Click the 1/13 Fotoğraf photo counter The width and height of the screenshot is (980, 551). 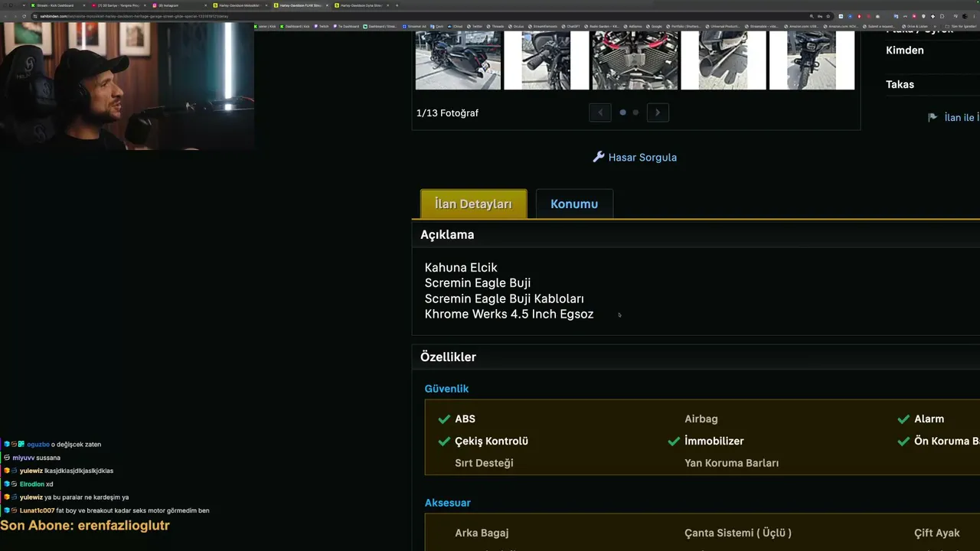click(447, 113)
